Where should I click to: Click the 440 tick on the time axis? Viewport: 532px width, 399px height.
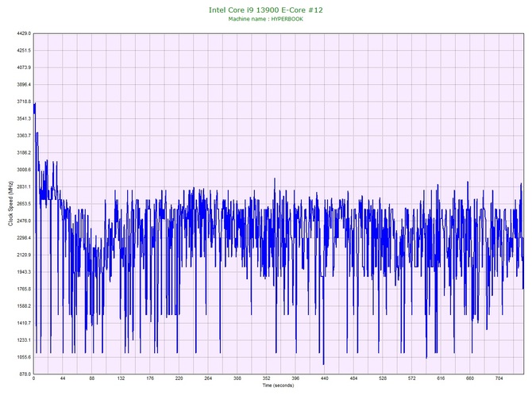click(325, 378)
